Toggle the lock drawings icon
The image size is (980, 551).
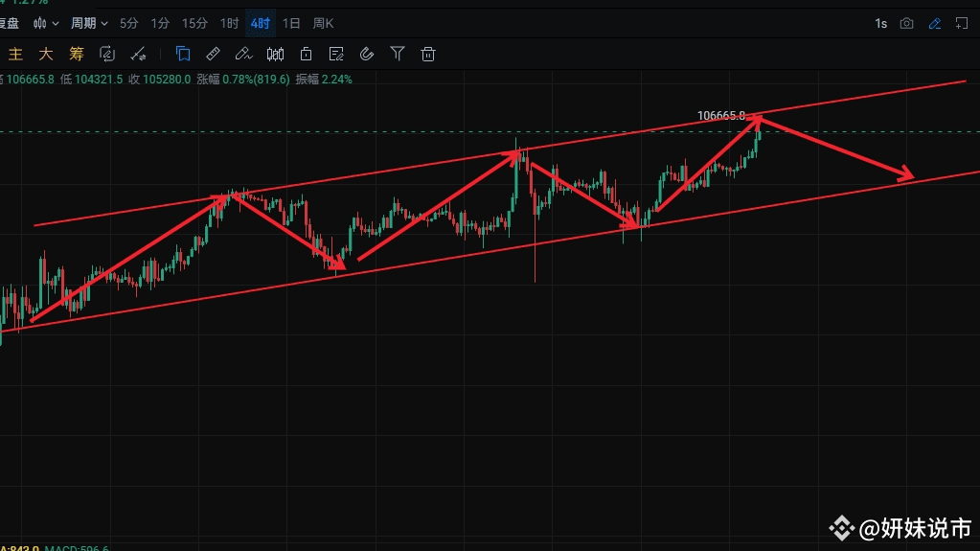(x=306, y=55)
